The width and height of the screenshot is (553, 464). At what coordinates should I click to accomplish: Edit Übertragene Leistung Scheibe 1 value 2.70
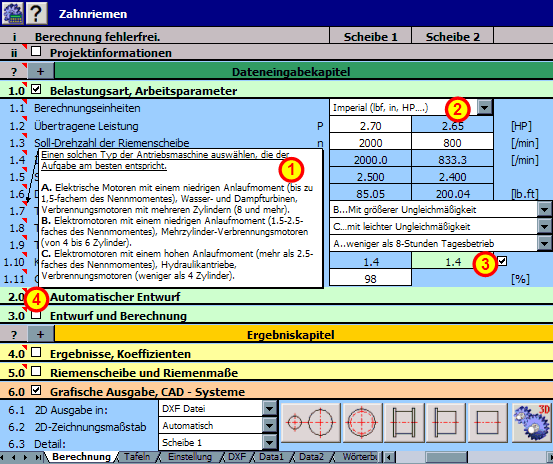point(370,126)
